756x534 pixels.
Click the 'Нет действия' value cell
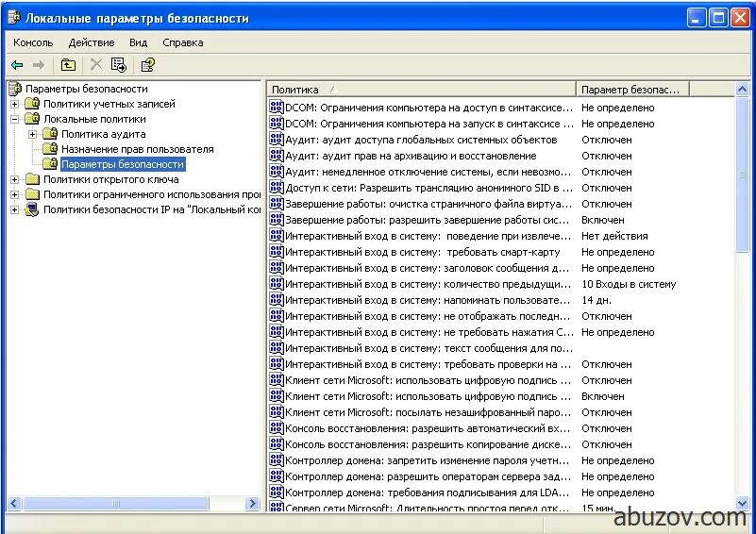[x=614, y=236]
